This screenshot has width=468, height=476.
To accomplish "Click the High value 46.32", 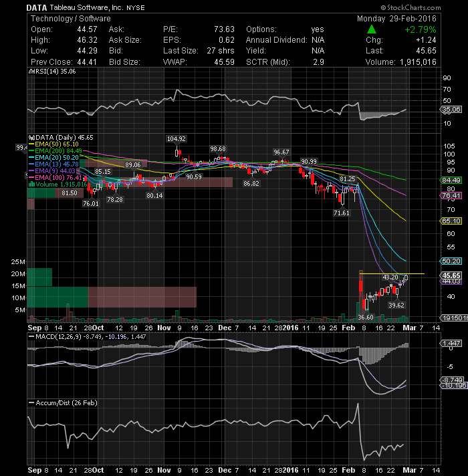I will [x=87, y=40].
